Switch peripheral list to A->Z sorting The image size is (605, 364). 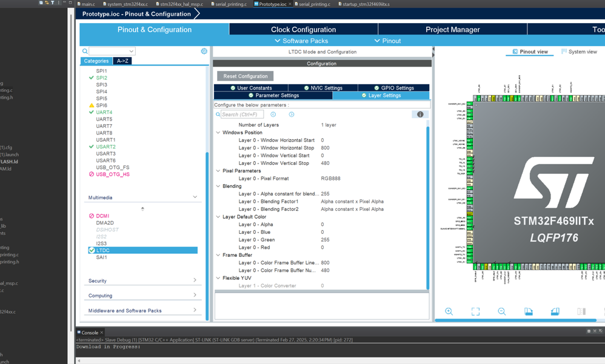122,61
